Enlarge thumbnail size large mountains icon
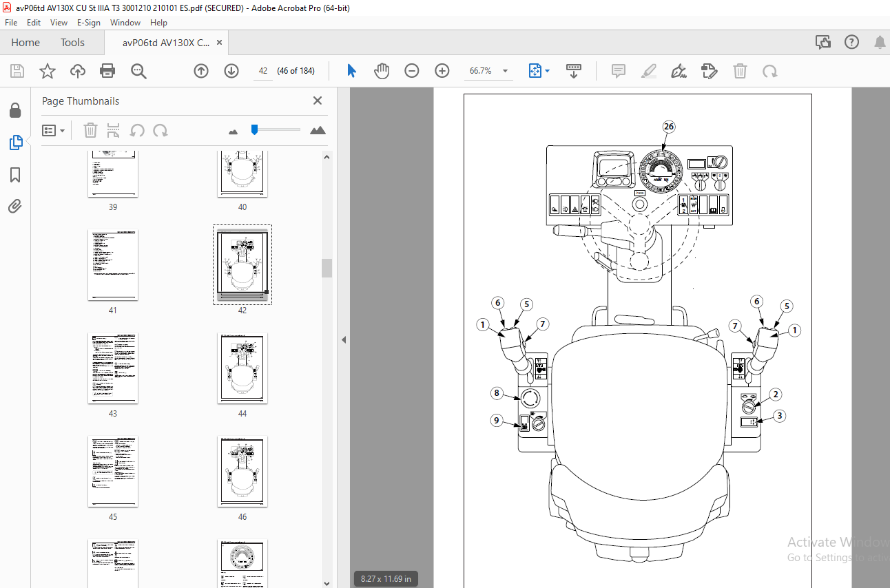890x588 pixels. click(x=318, y=130)
